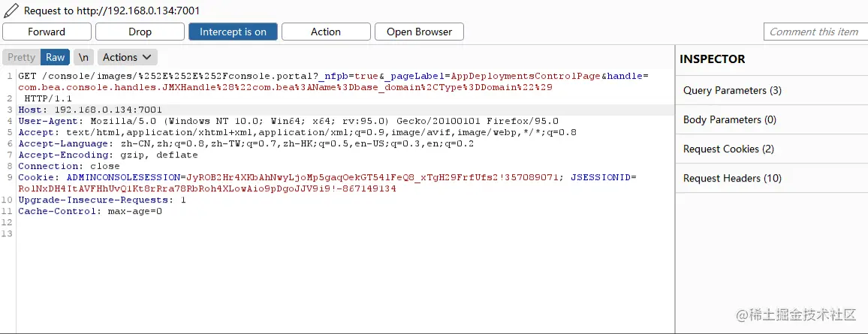868x334 pixels.
Task: Forward the intercepted request
Action: coord(47,32)
